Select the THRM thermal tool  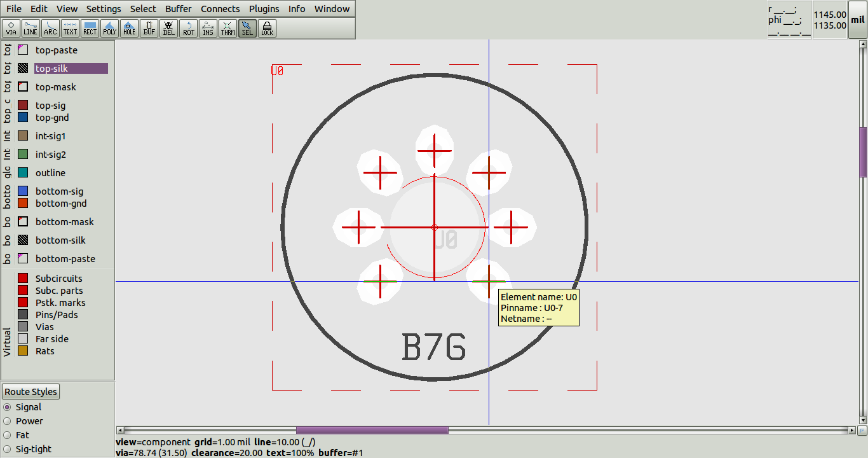pos(227,29)
